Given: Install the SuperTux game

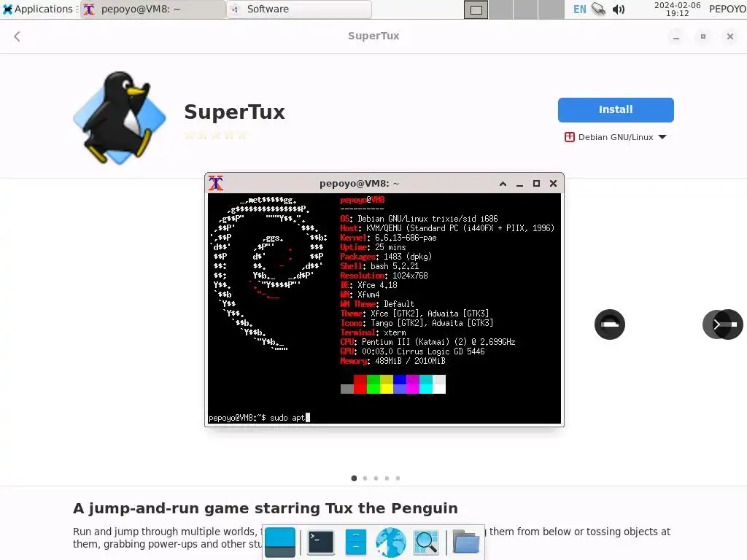Looking at the screenshot, I should click(616, 110).
